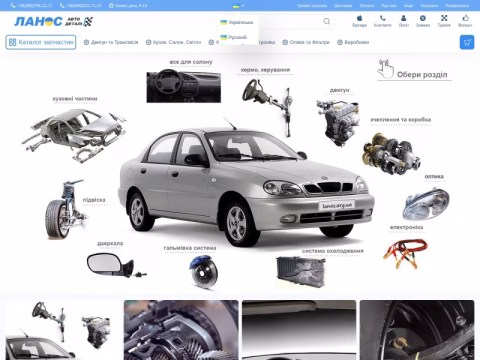
Task: Click the гальмівна система label
Action: (190, 248)
